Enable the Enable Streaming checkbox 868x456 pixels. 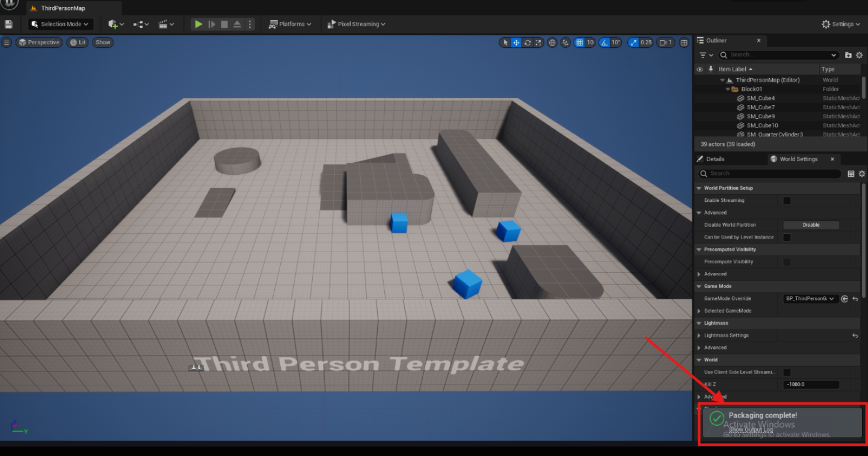[787, 200]
